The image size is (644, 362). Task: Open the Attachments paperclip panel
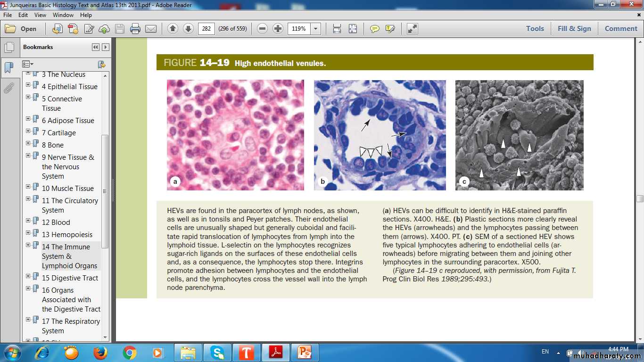[8, 88]
